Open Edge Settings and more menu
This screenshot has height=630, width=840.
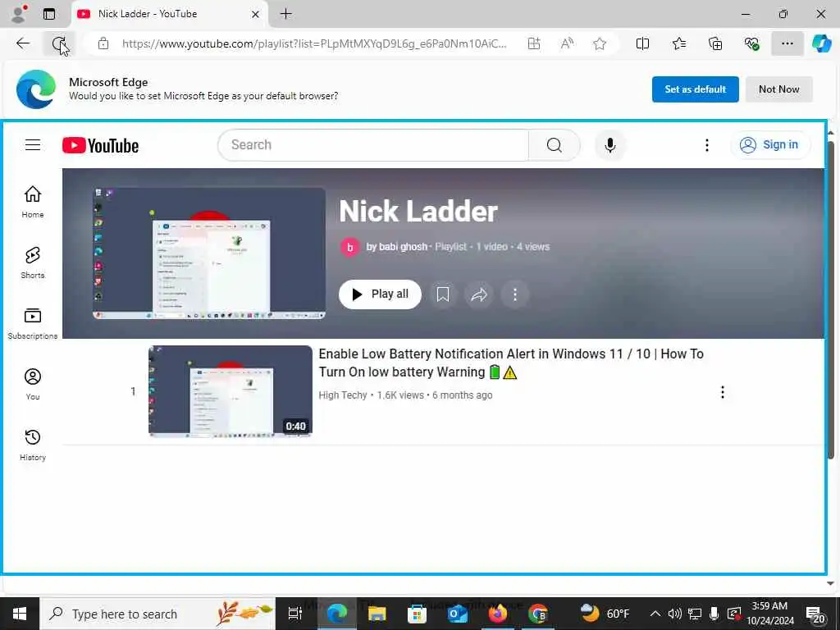(787, 43)
